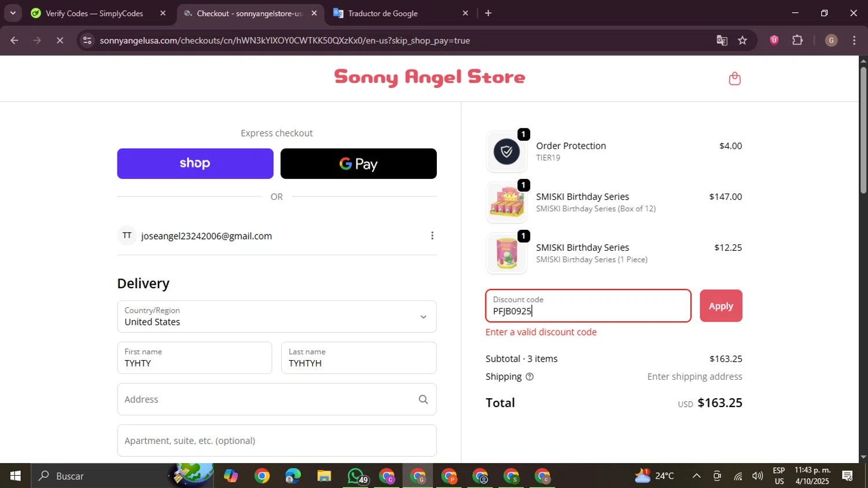Open the taskbar clock showing 11:43 p. m.
The image size is (868, 488).
pyautogui.click(x=812, y=476)
